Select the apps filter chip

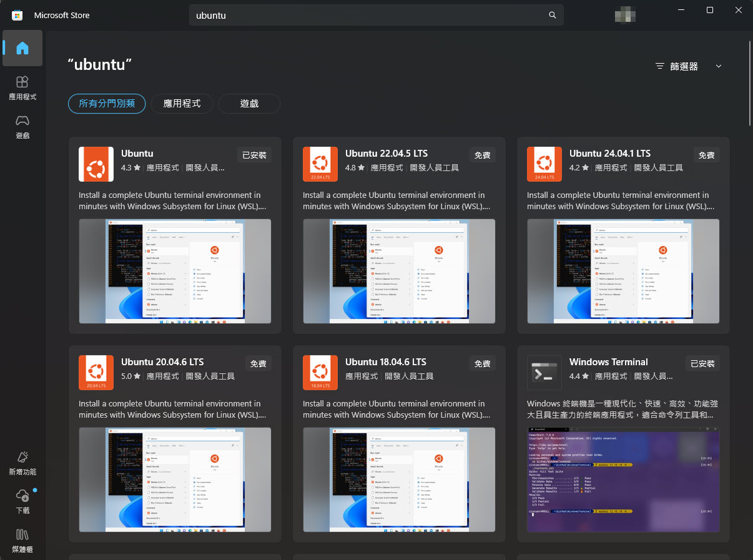coord(182,104)
